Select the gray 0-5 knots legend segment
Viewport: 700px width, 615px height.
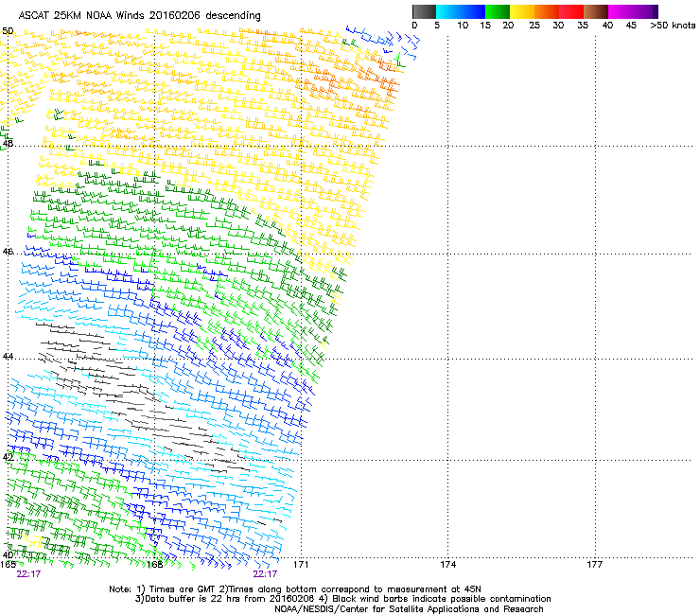tap(424, 11)
